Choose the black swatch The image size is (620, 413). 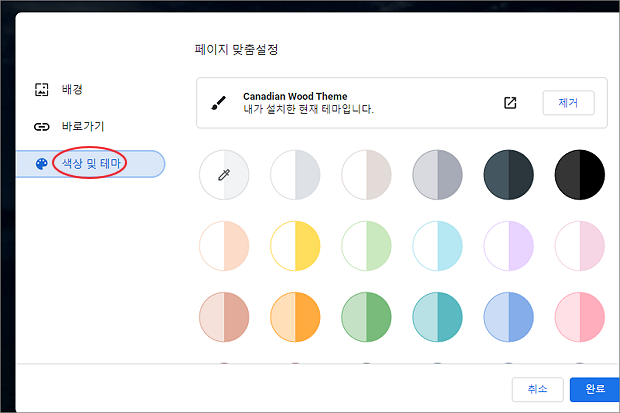(x=580, y=174)
